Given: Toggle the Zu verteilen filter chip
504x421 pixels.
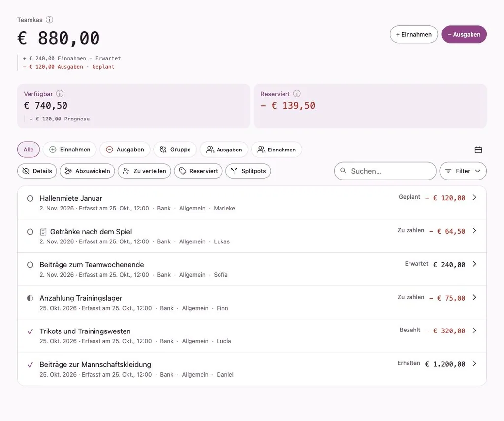Looking at the screenshot, I should [x=144, y=171].
